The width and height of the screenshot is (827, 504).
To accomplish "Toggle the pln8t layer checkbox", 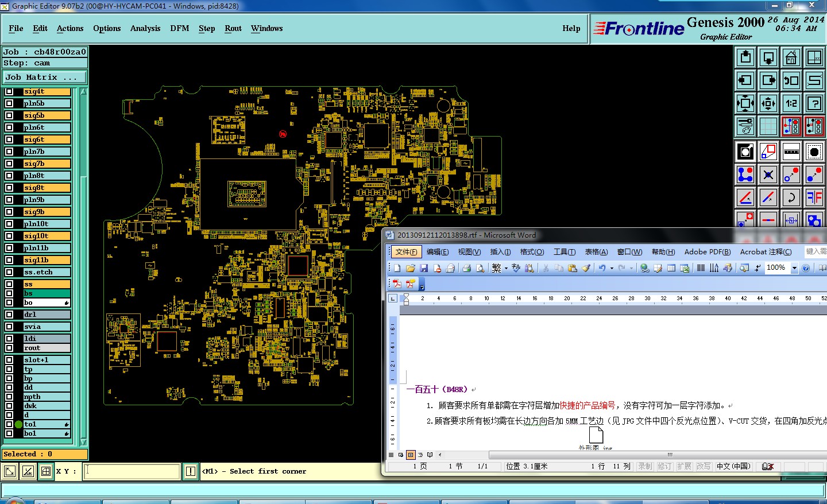I will click(x=9, y=176).
